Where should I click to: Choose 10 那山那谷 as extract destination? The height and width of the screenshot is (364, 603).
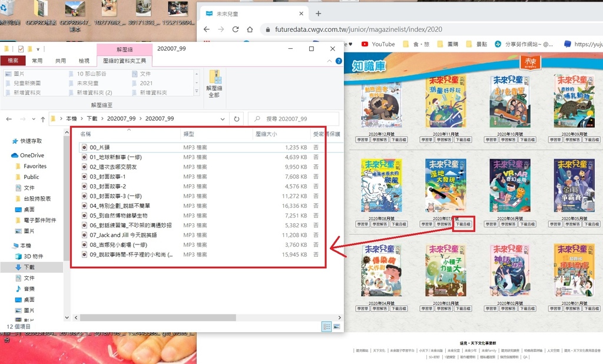(x=87, y=74)
